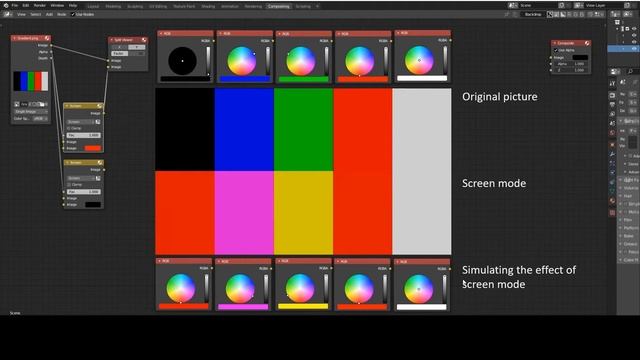The image size is (640, 360).
Task: Open the Scene properties tab icon
Action: [x=612, y=124]
